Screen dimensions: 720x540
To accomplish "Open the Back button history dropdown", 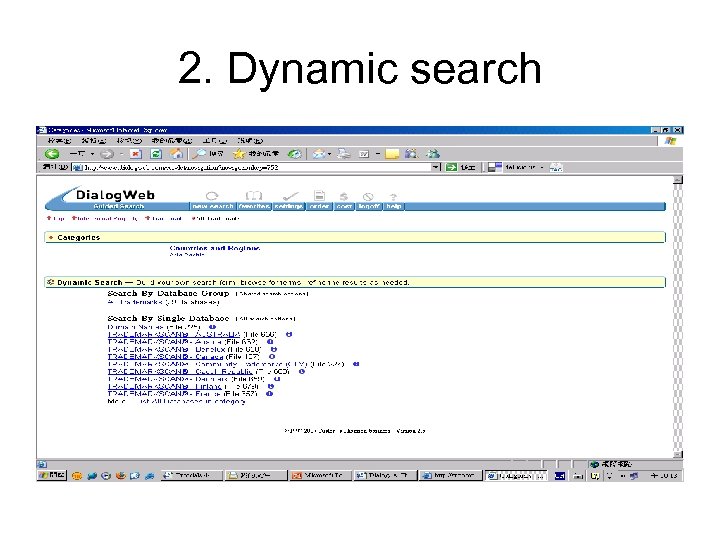I will [92, 154].
